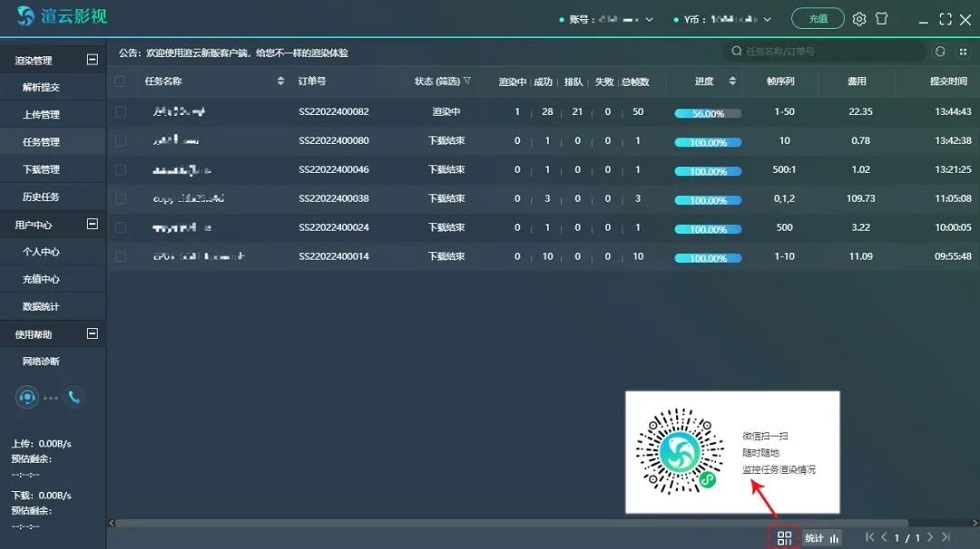Focus the 任务名称/订单号 search field
This screenshot has width=980, height=549.
point(825,52)
